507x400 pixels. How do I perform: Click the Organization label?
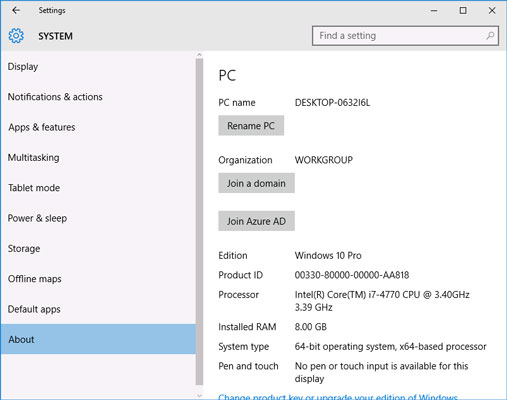coord(245,160)
